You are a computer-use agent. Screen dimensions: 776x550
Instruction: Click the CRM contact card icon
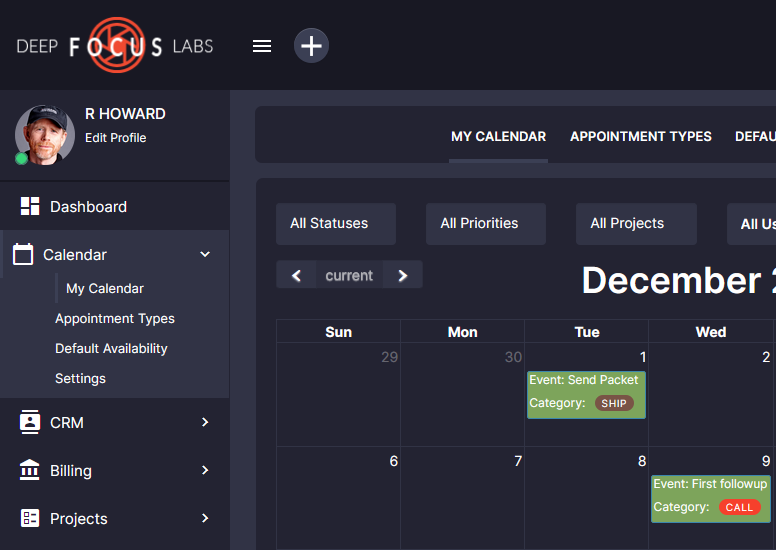coord(30,422)
